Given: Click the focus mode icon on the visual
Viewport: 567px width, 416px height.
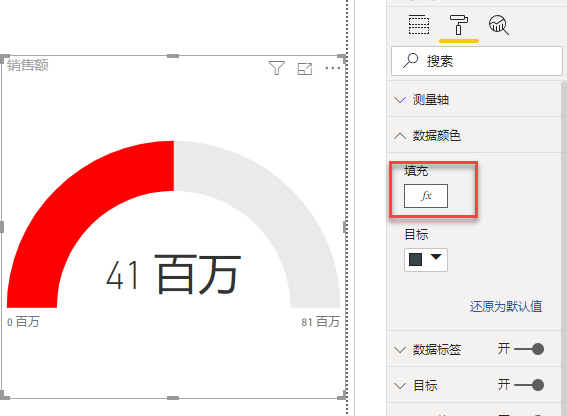Looking at the screenshot, I should point(304,69).
